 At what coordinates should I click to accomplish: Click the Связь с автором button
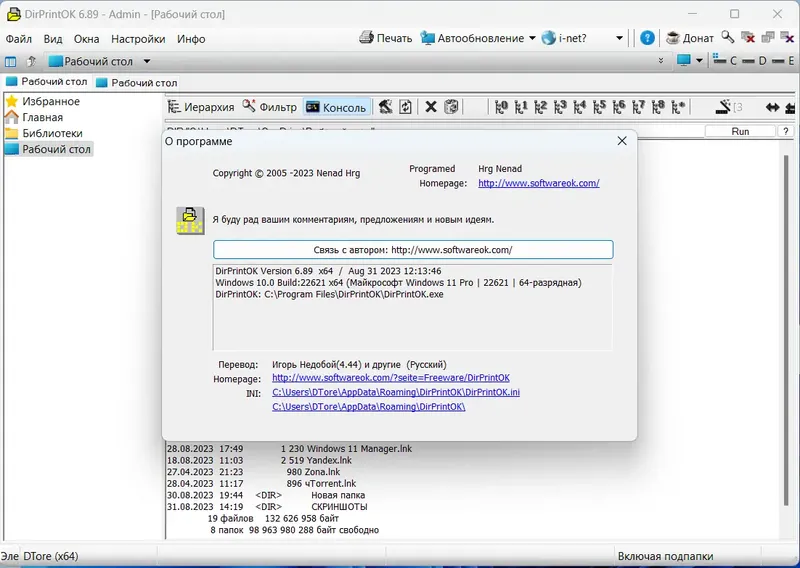click(x=413, y=250)
